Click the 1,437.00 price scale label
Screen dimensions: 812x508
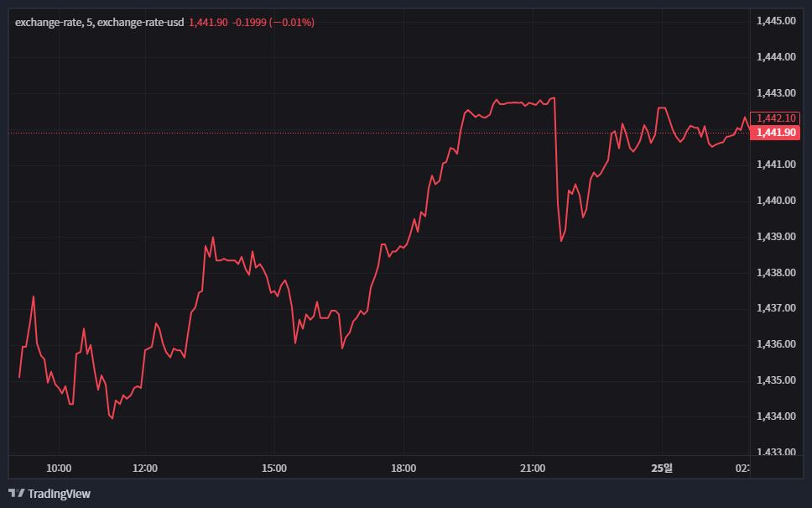point(776,308)
